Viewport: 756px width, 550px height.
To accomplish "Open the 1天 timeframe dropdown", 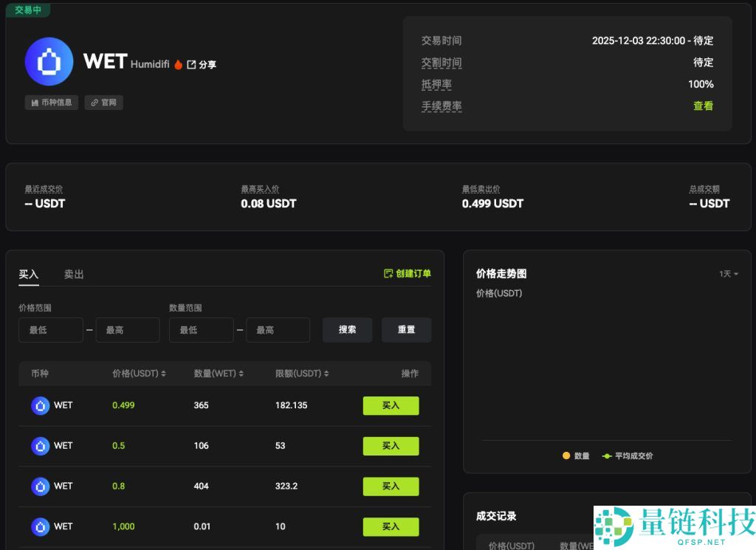I will tap(727, 273).
